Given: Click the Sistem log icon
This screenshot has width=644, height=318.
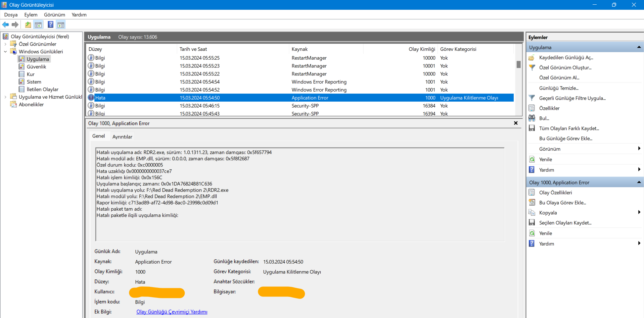Looking at the screenshot, I should [x=21, y=82].
